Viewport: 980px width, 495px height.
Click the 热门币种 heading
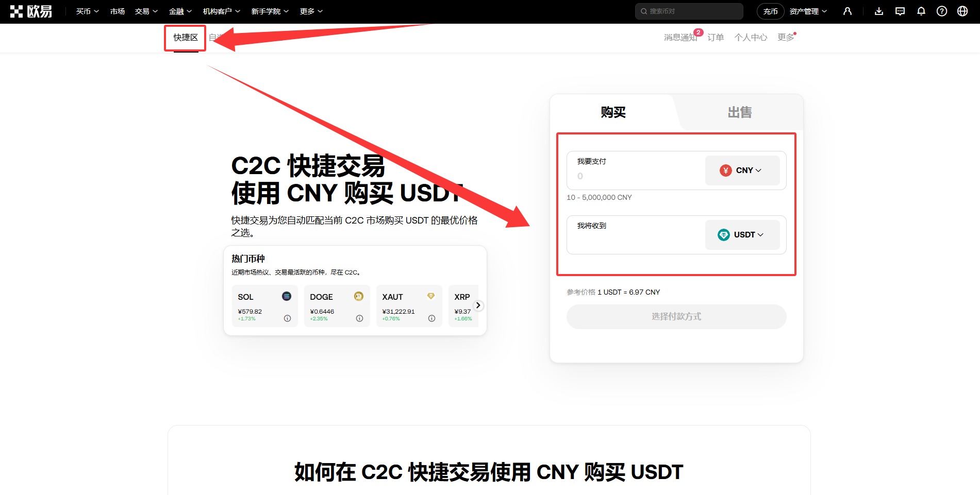248,259
